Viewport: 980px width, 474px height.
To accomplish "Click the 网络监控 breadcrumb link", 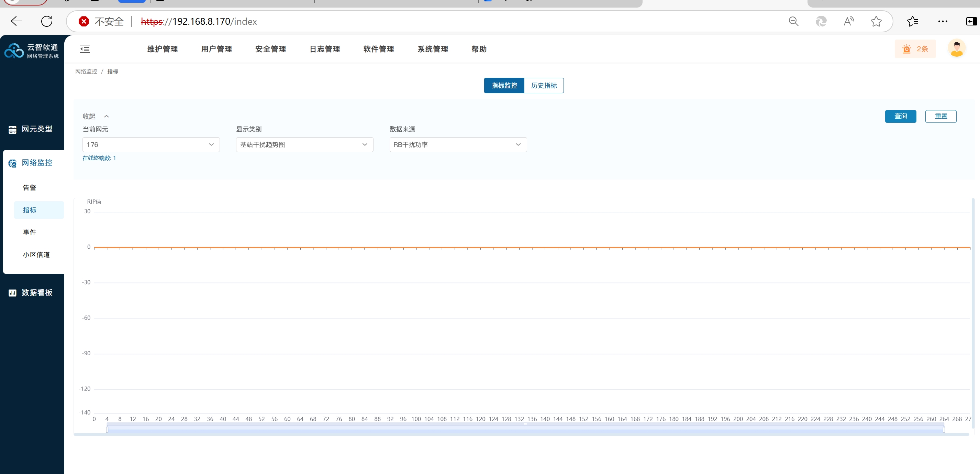I will click(86, 71).
